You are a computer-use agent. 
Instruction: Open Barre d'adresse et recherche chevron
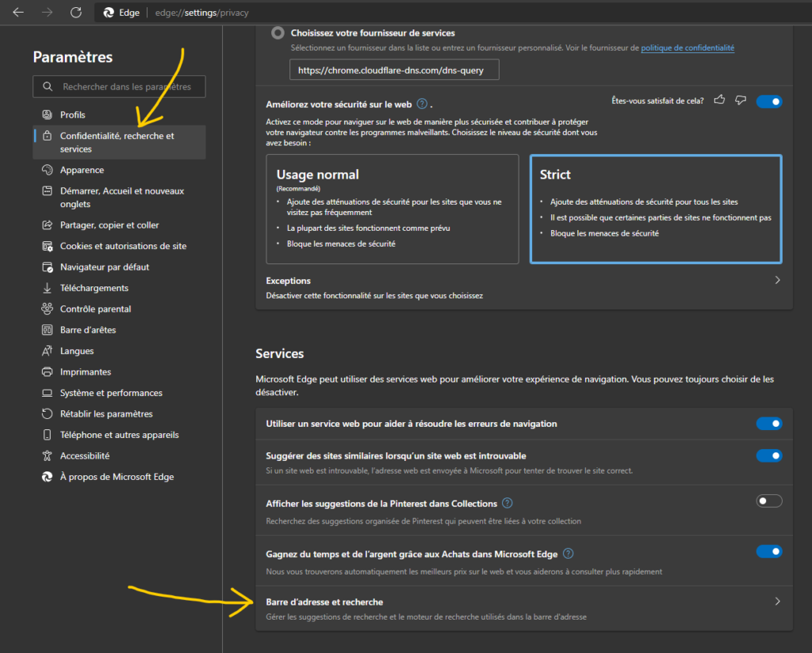point(777,601)
